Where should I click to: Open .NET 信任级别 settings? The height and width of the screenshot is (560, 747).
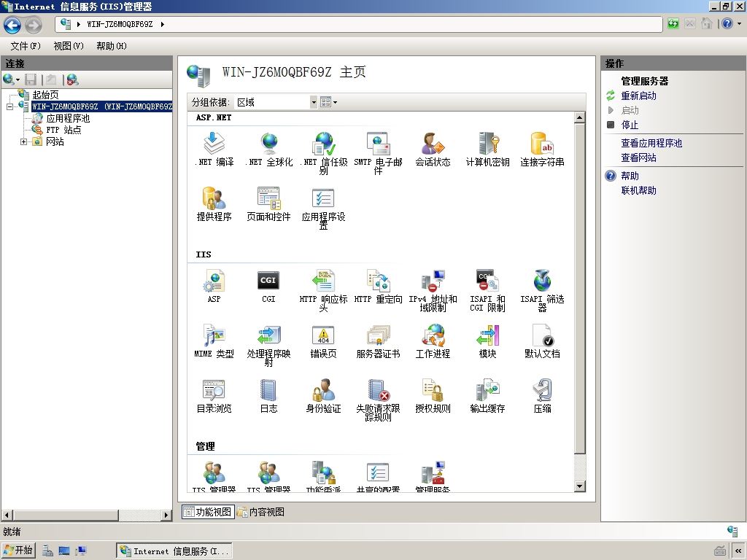(323, 153)
